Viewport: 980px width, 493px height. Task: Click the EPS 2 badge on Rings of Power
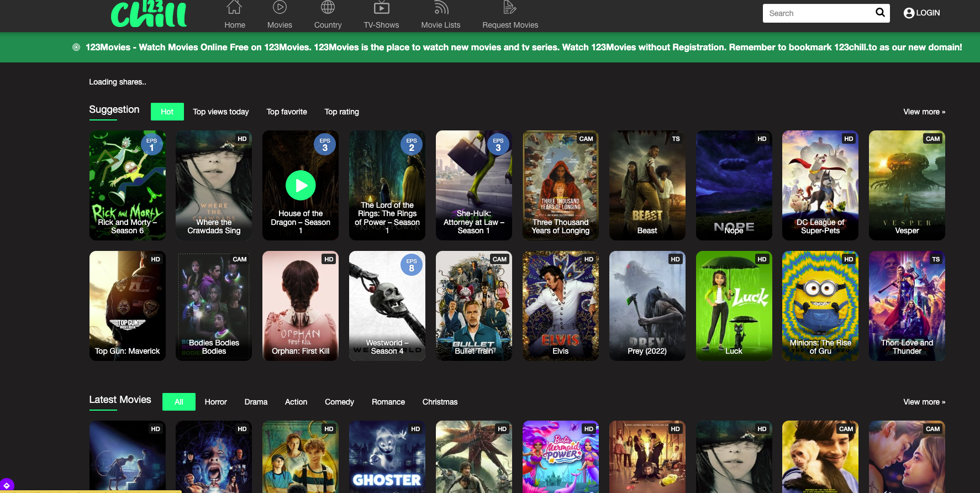coord(412,144)
